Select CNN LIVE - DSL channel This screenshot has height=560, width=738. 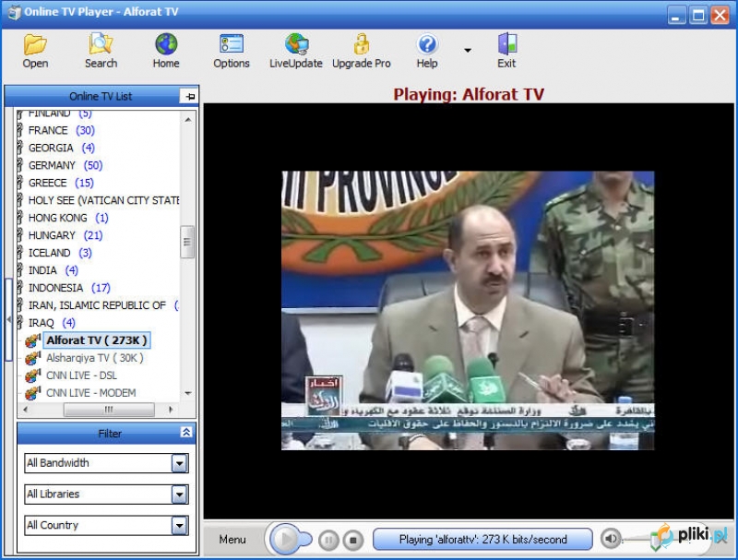[81, 375]
